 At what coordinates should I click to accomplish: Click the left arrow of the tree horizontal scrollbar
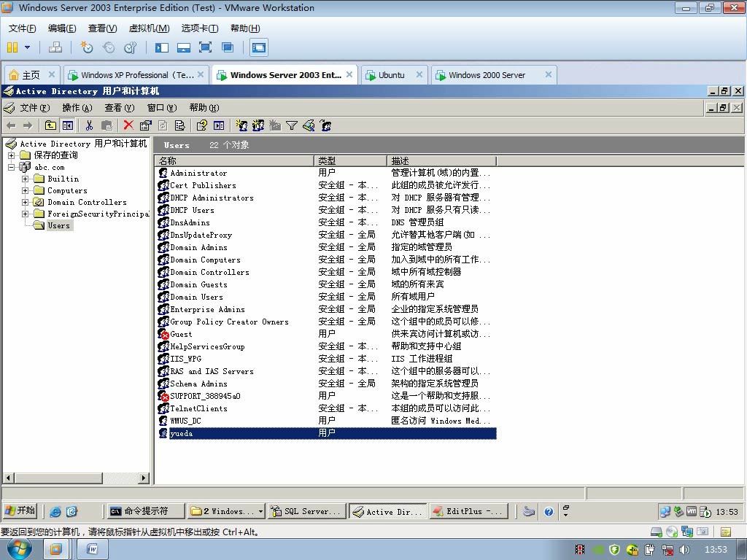(x=9, y=478)
